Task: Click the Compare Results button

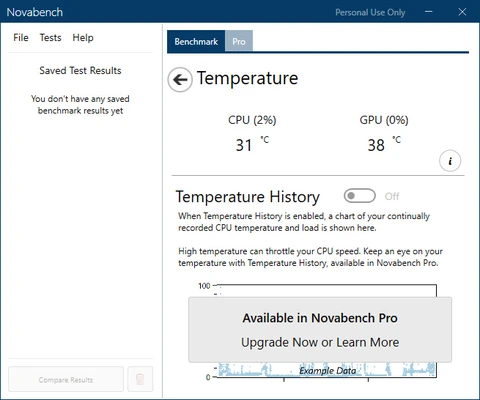Action: coord(66,379)
